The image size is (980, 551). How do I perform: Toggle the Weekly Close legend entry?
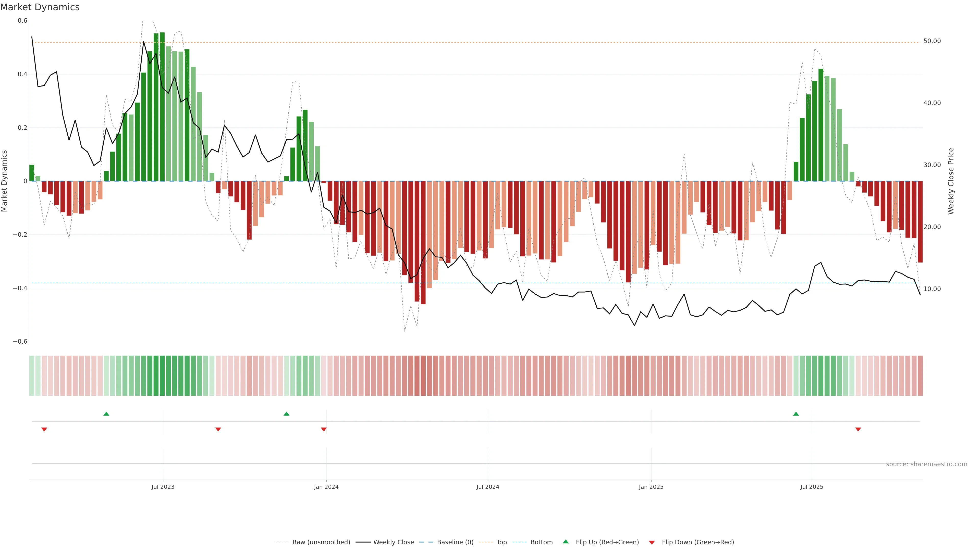393,542
